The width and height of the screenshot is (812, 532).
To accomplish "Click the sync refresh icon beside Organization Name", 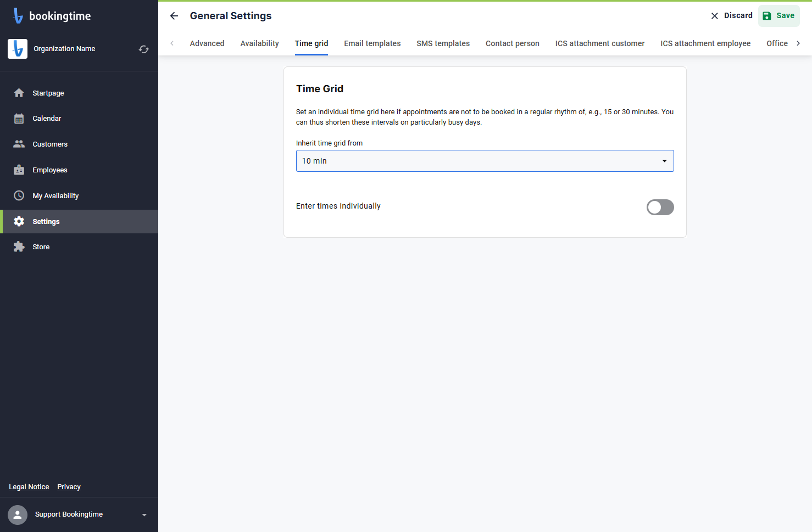I will coord(144,49).
